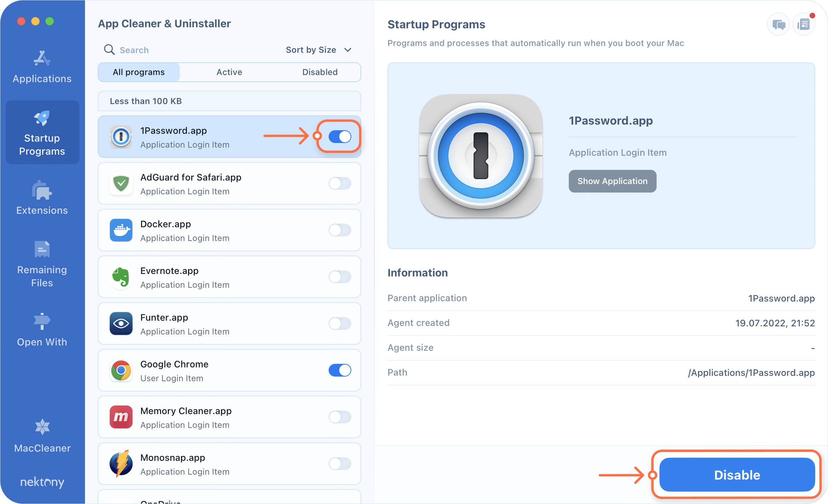This screenshot has width=828, height=504.
Task: Enable the Evernote.app startup toggle
Action: (x=340, y=277)
